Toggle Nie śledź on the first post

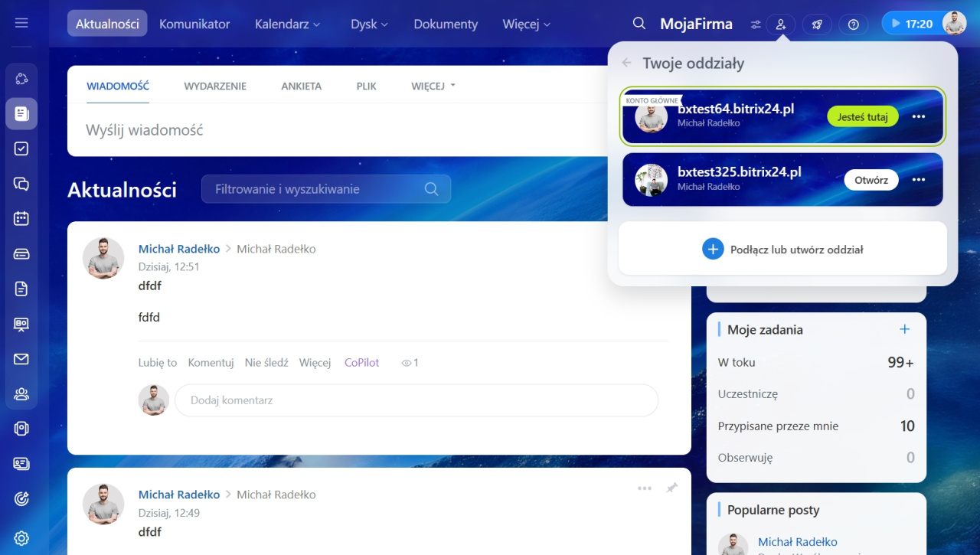point(266,363)
